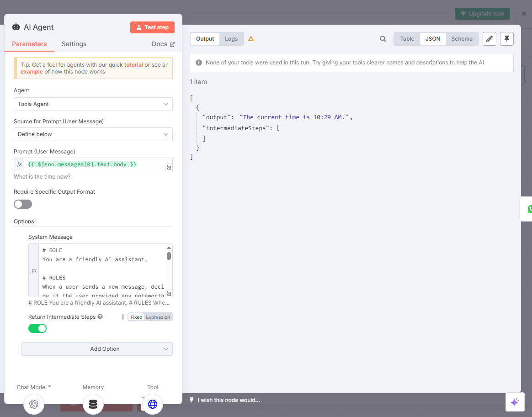This screenshot has height=417, width=532.
Task: Switch to the Logs tab
Action: click(231, 39)
